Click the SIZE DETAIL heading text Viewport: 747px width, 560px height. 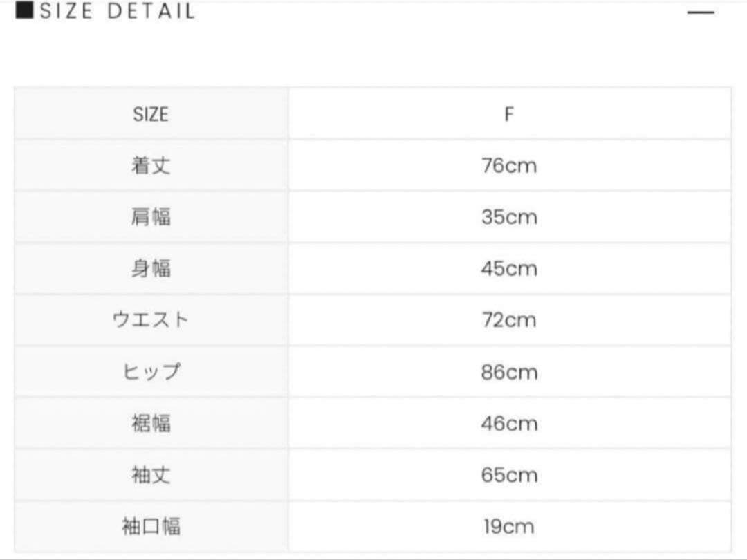(x=117, y=12)
